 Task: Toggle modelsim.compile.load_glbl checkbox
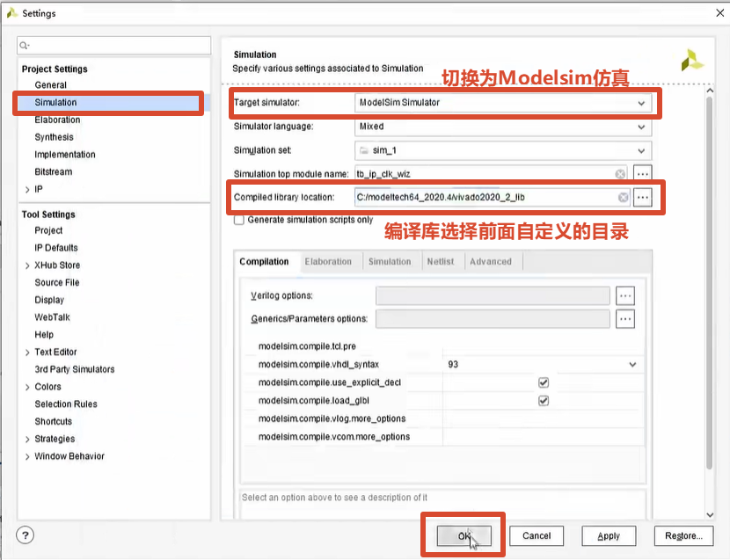544,401
